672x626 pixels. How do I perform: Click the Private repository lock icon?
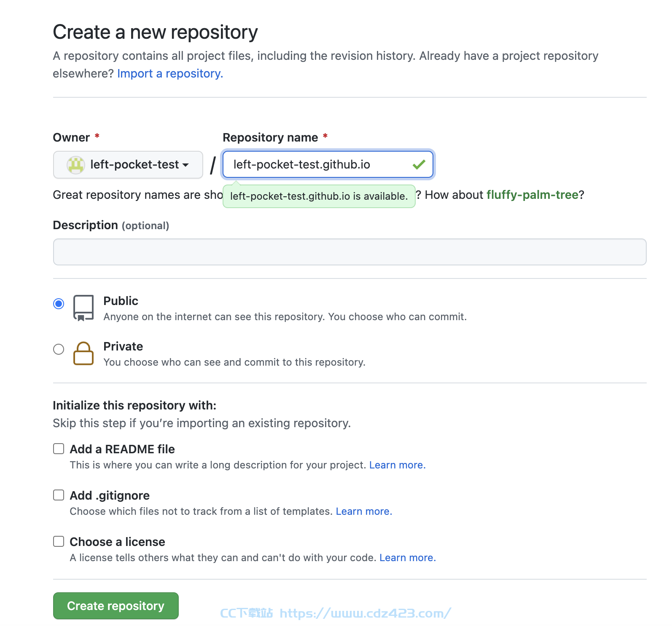pyautogui.click(x=83, y=353)
